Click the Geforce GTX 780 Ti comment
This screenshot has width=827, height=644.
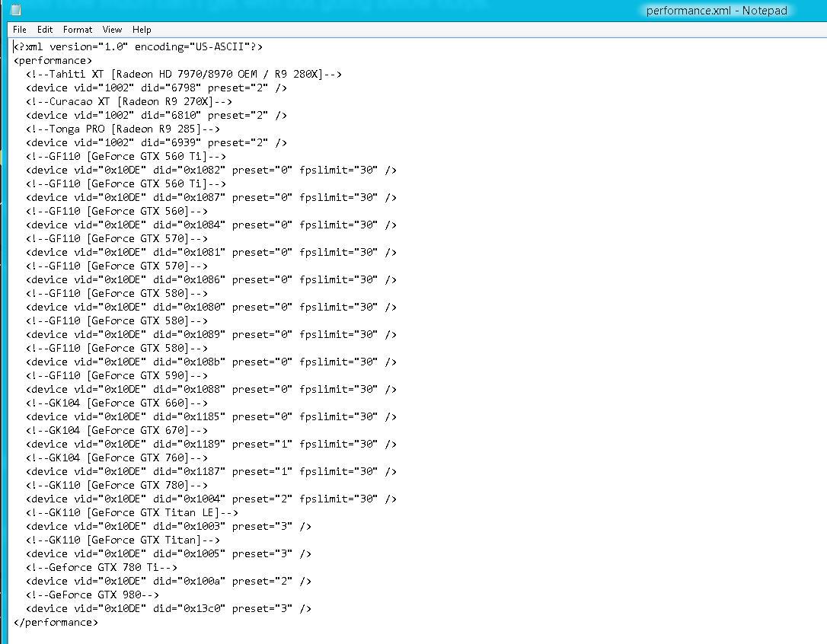tap(101, 568)
